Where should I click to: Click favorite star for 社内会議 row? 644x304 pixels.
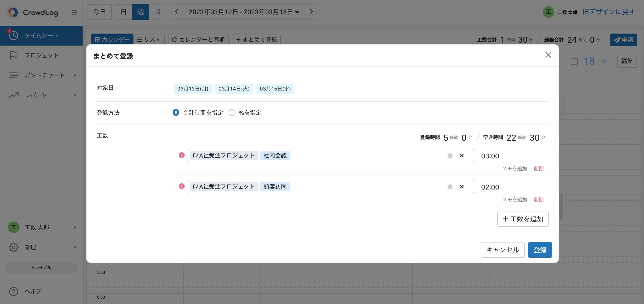point(450,156)
